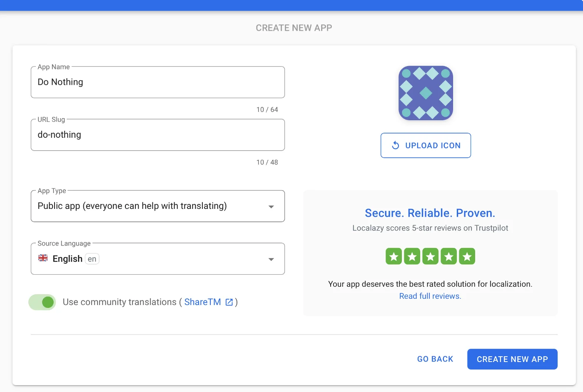The width and height of the screenshot is (583, 392).
Task: Expand the Source Language dropdown arrow
Action: (271, 259)
